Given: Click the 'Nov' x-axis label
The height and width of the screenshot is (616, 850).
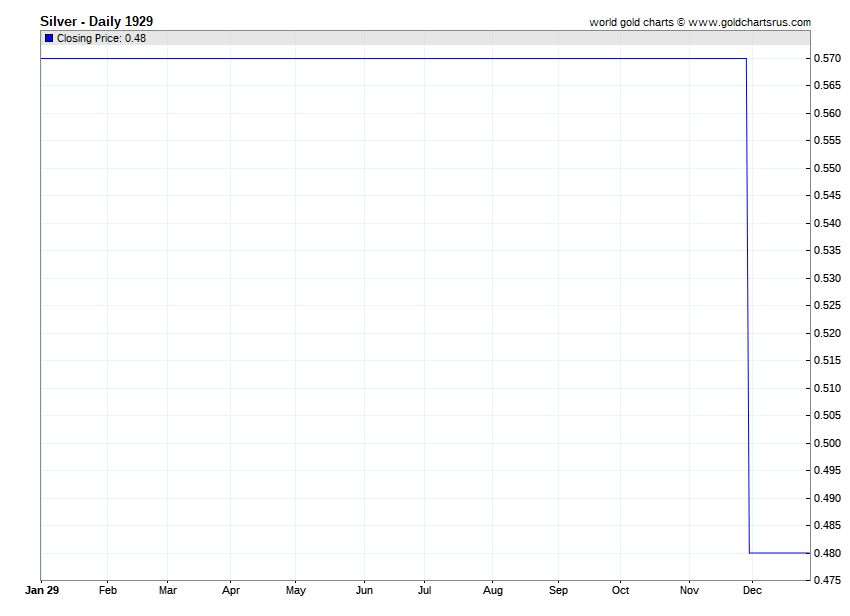Looking at the screenshot, I should click(x=689, y=590).
